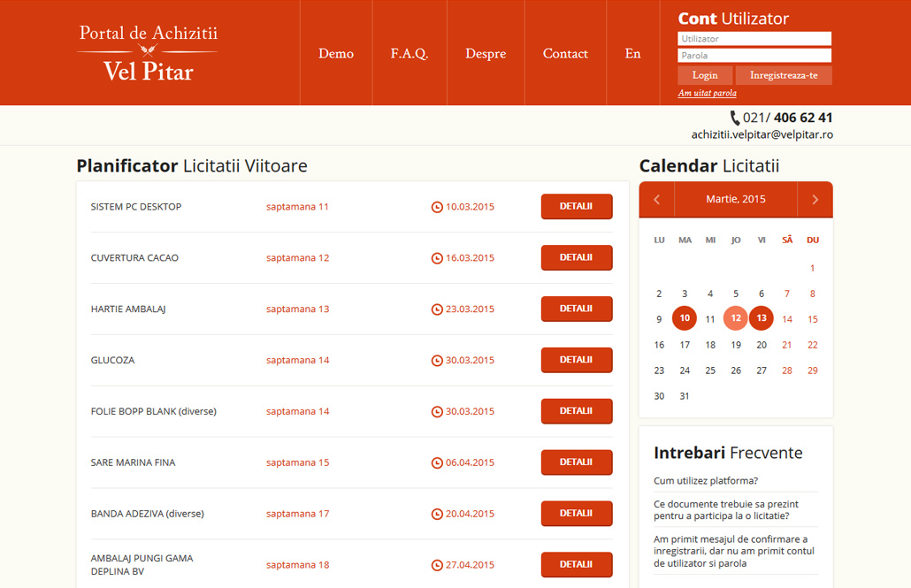Click the Utilizator input field
Image resolution: width=911 pixels, height=588 pixels.
754,38
